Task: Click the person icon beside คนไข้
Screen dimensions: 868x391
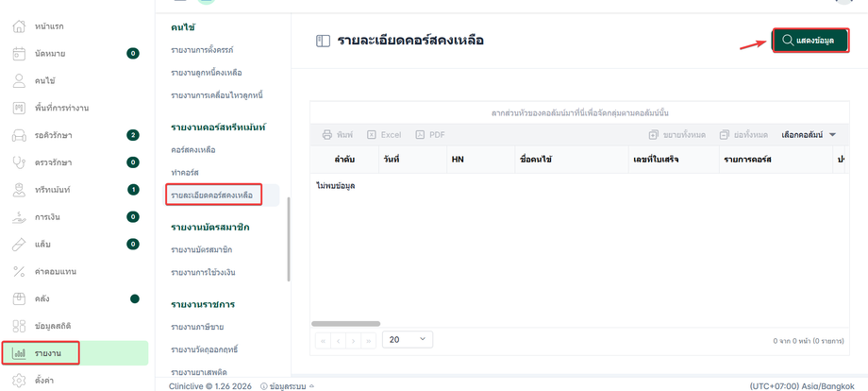Action: (20, 81)
